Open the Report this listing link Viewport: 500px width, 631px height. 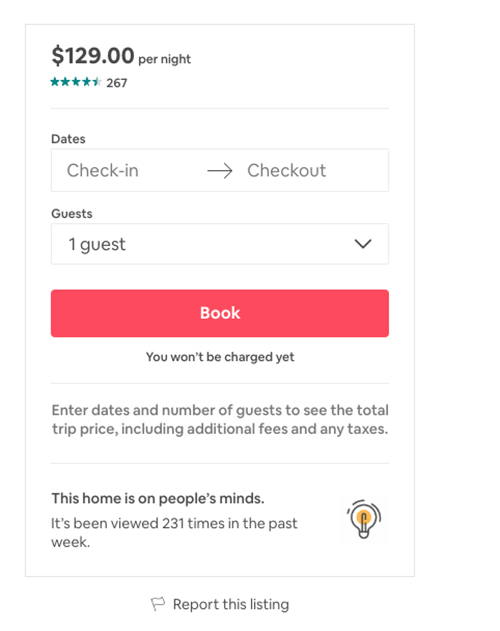click(x=231, y=604)
